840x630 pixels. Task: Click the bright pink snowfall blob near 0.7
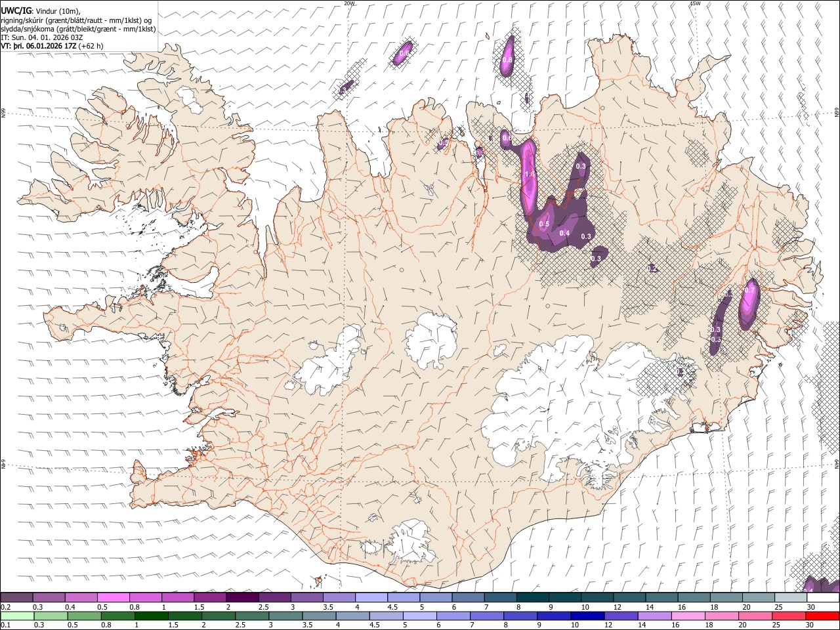point(749,303)
